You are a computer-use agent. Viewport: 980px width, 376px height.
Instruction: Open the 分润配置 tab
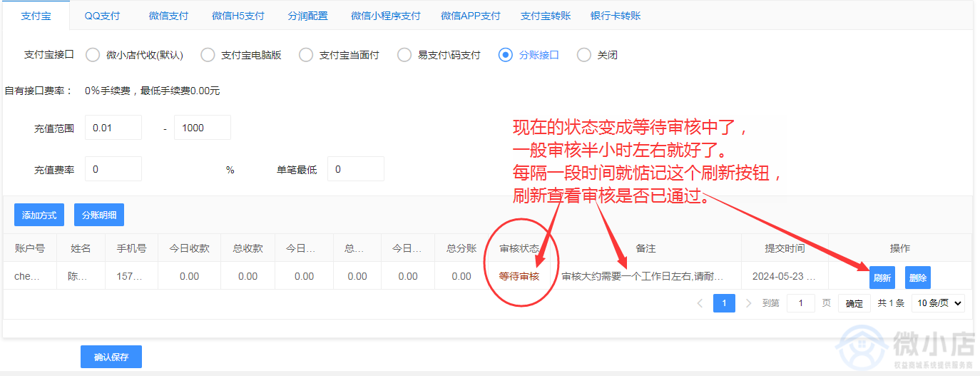click(x=308, y=16)
